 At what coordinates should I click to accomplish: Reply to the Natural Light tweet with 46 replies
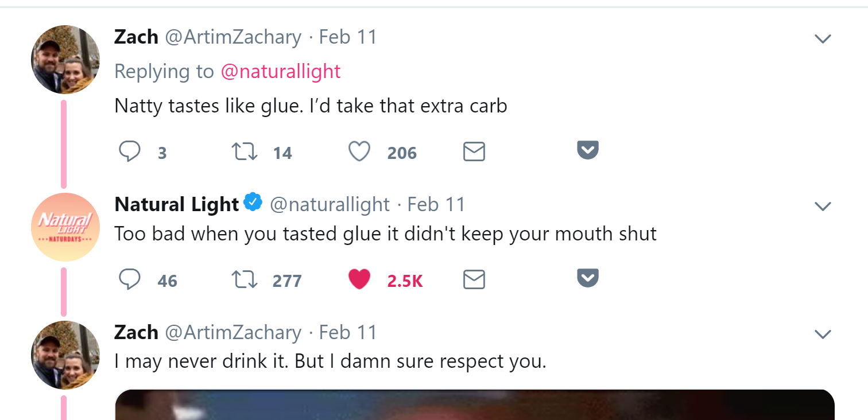(x=130, y=280)
